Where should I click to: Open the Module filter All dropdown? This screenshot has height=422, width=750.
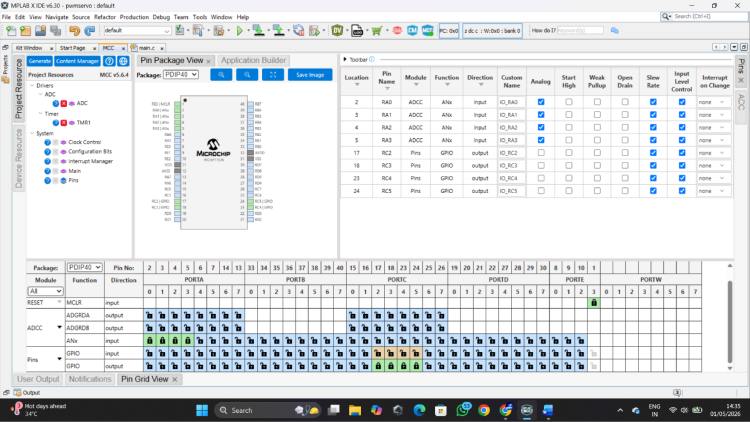coord(45,291)
